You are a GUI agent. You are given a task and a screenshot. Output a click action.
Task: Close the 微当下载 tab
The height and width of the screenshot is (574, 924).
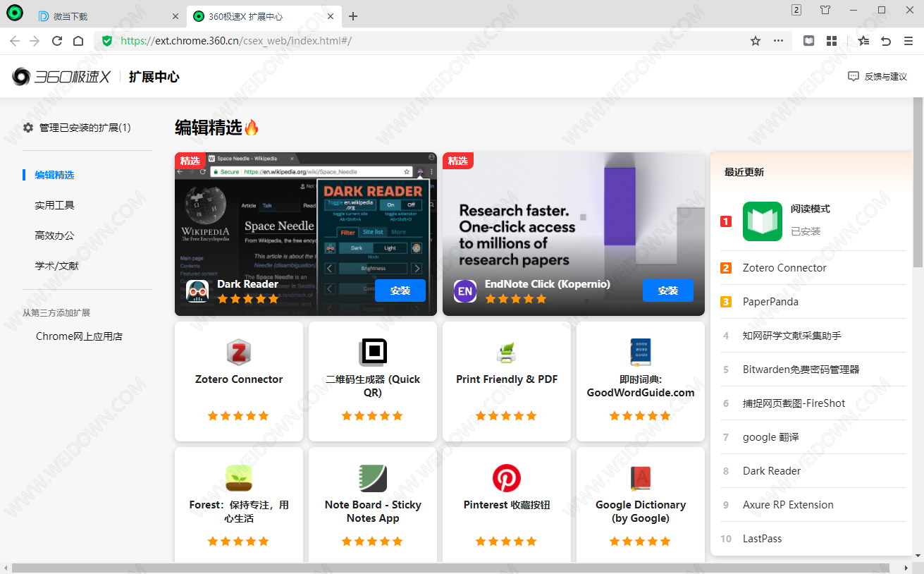pos(175,16)
